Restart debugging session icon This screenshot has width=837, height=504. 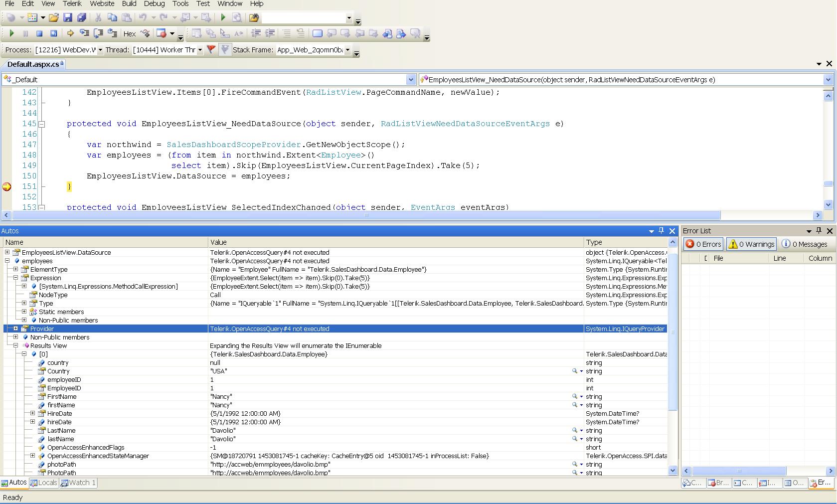53,33
